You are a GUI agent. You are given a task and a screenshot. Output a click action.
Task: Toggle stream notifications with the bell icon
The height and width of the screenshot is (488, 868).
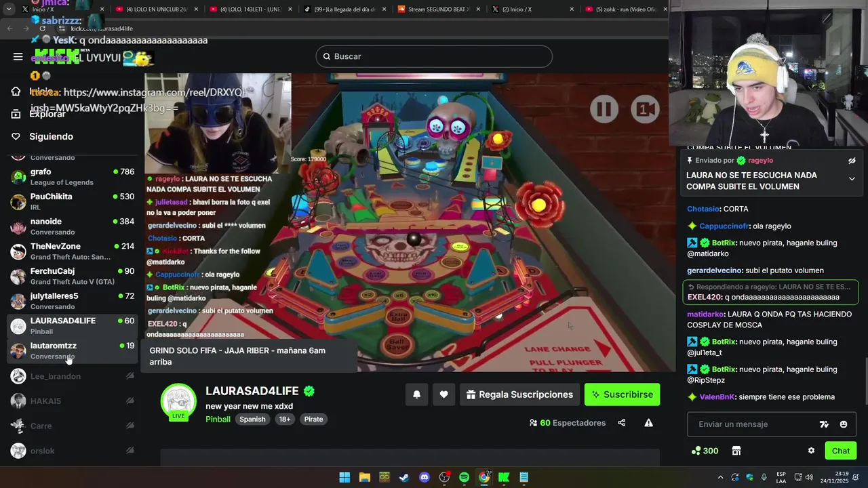click(417, 394)
